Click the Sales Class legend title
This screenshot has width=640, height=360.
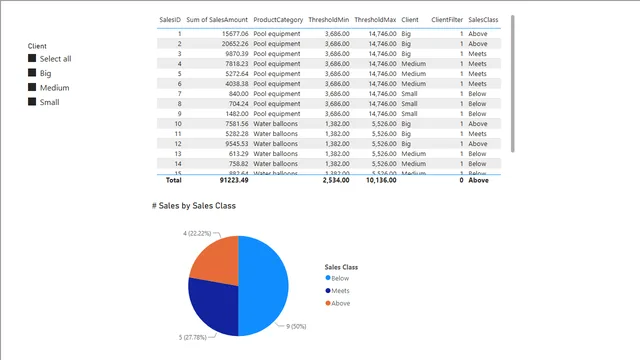click(341, 267)
